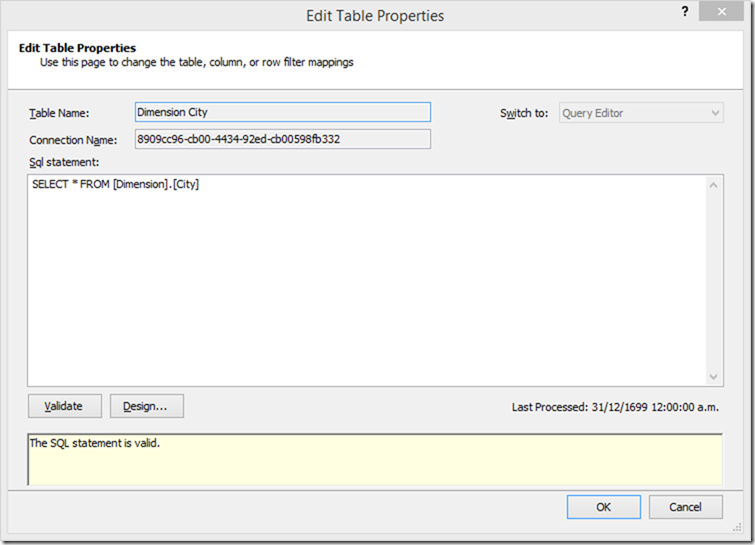
Task: Click the help question mark icon
Action: pos(685,12)
